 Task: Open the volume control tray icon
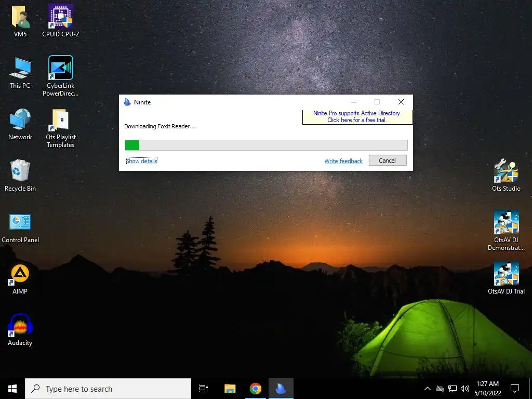[x=465, y=389]
